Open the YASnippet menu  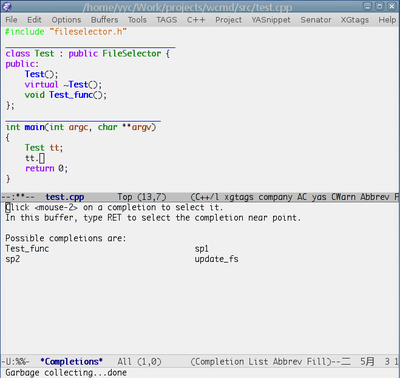tap(271, 20)
